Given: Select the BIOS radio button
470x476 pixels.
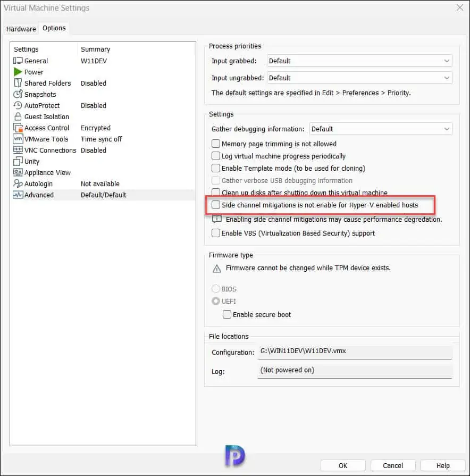Looking at the screenshot, I should tap(216, 289).
